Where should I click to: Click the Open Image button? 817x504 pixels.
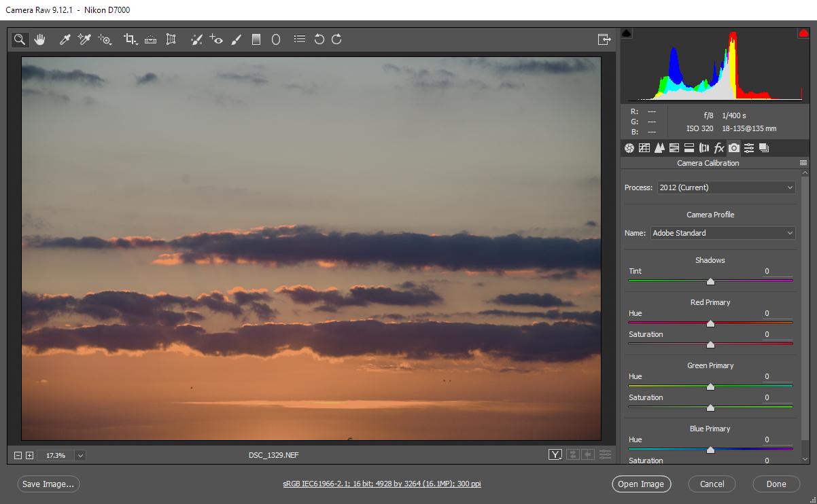(x=641, y=484)
